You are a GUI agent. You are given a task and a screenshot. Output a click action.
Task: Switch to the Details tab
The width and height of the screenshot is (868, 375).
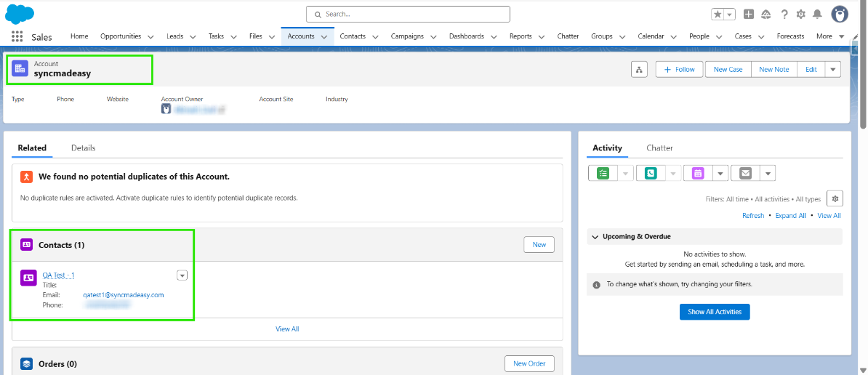pyautogui.click(x=83, y=148)
